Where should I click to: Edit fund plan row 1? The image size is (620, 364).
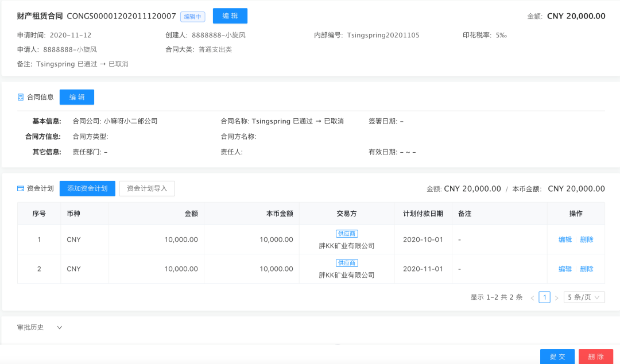click(x=565, y=239)
